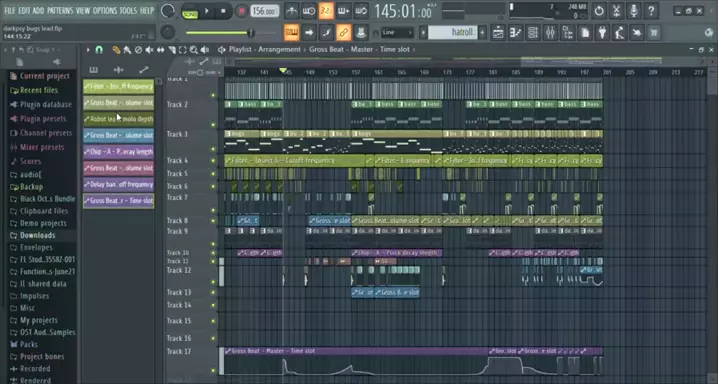Open the OPTIONS menu

tap(105, 11)
